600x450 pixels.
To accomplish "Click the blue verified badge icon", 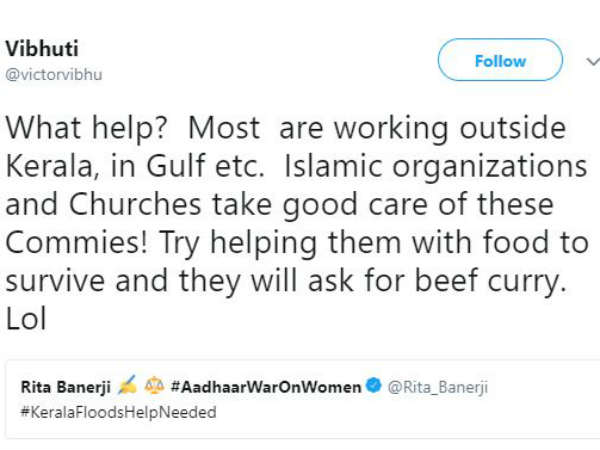I will click(x=373, y=385).
